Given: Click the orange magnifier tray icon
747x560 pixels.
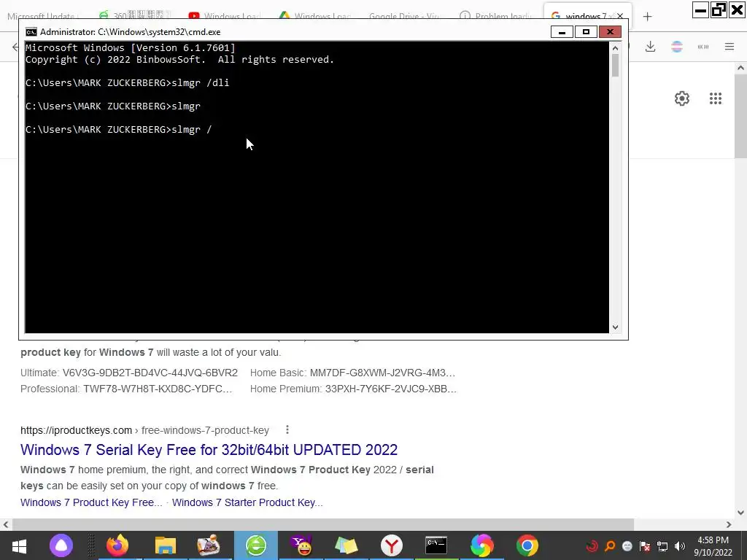Looking at the screenshot, I should click(610, 545).
